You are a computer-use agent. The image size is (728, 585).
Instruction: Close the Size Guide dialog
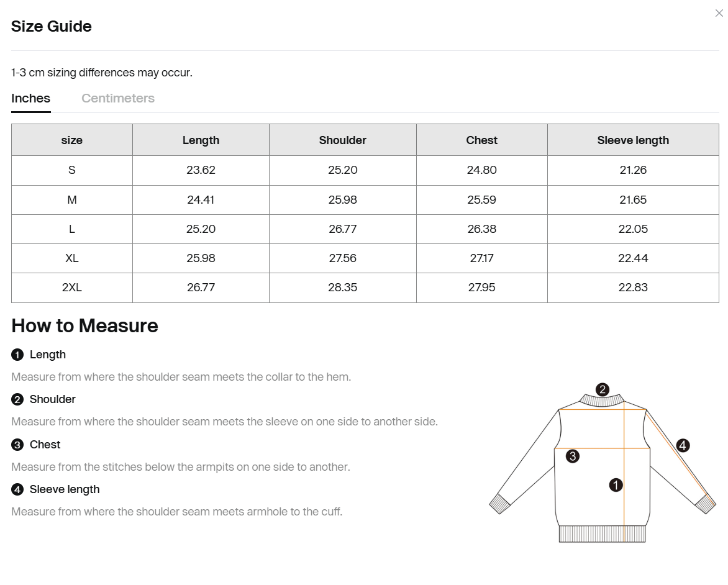coord(719,13)
